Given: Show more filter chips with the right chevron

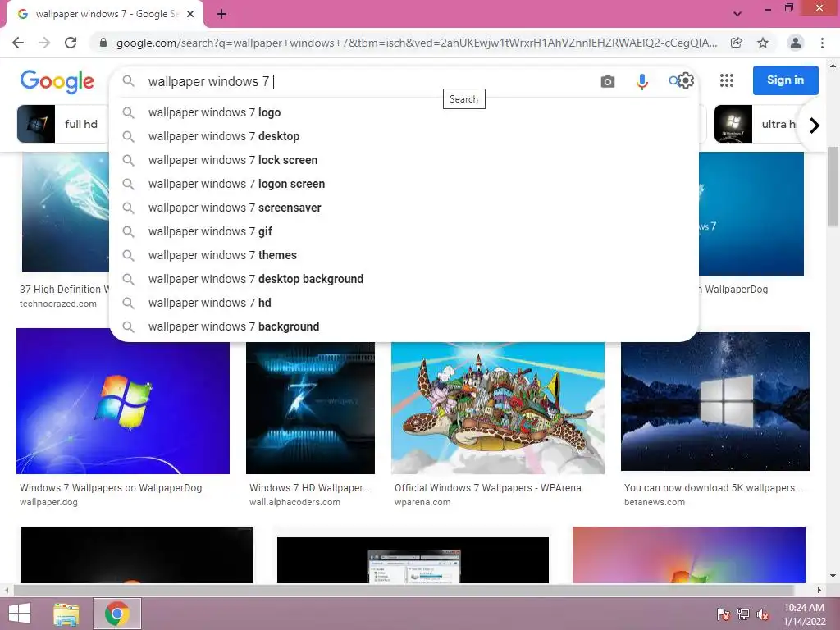Looking at the screenshot, I should click(815, 126).
